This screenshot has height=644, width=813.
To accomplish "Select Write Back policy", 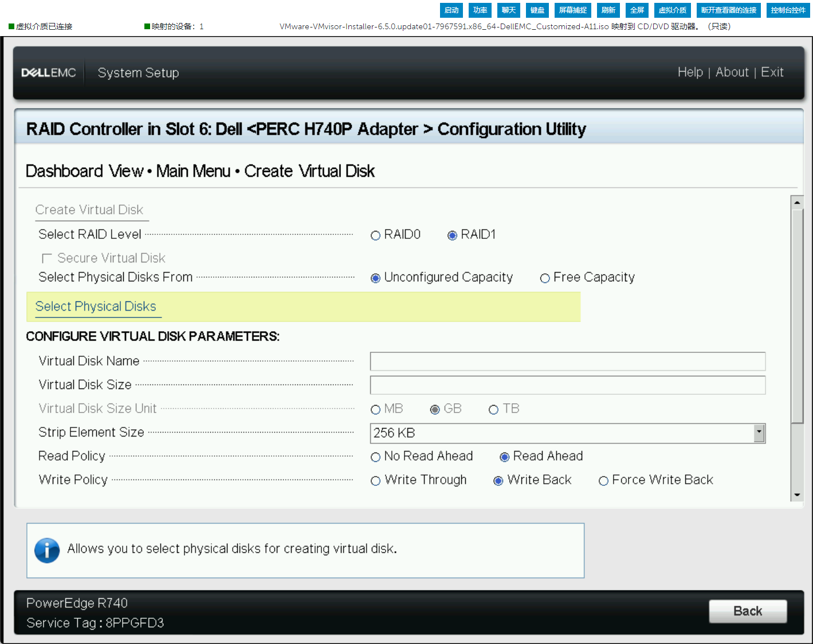I will click(498, 481).
